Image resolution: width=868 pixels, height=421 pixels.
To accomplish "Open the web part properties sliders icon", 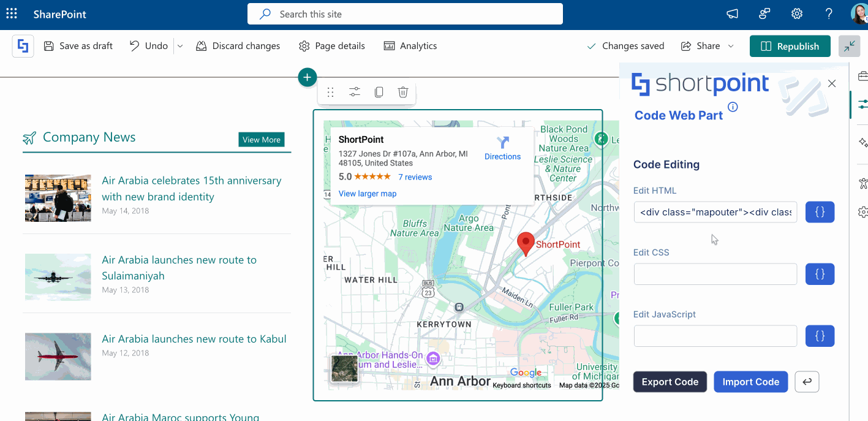I will (355, 92).
